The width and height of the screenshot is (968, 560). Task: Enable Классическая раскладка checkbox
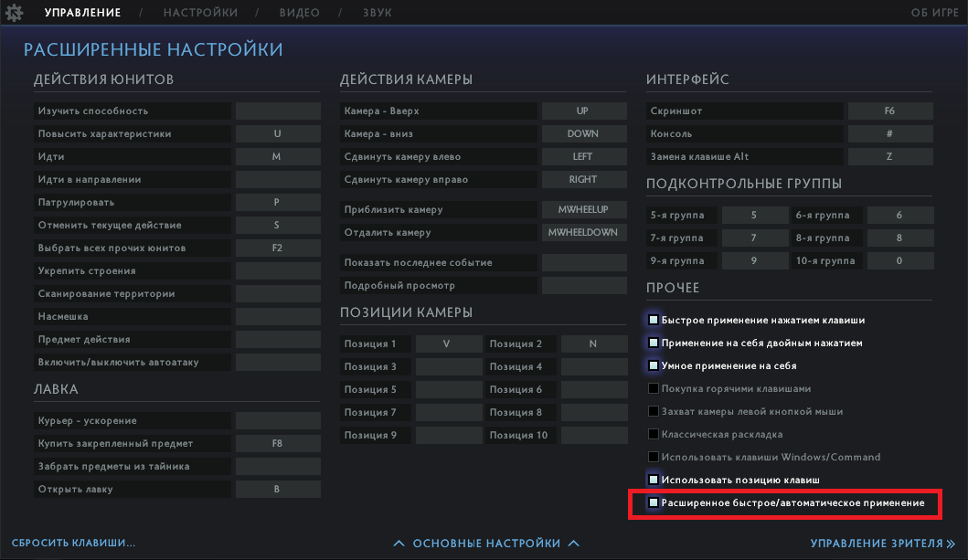coord(654,434)
